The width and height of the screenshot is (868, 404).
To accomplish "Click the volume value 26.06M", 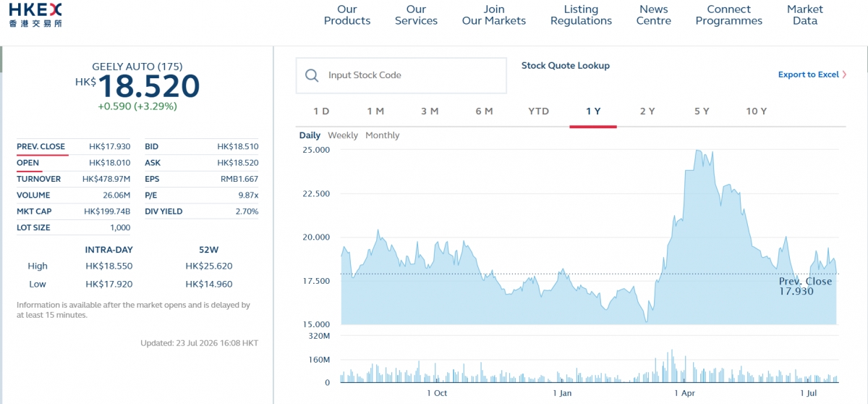I will [x=116, y=195].
